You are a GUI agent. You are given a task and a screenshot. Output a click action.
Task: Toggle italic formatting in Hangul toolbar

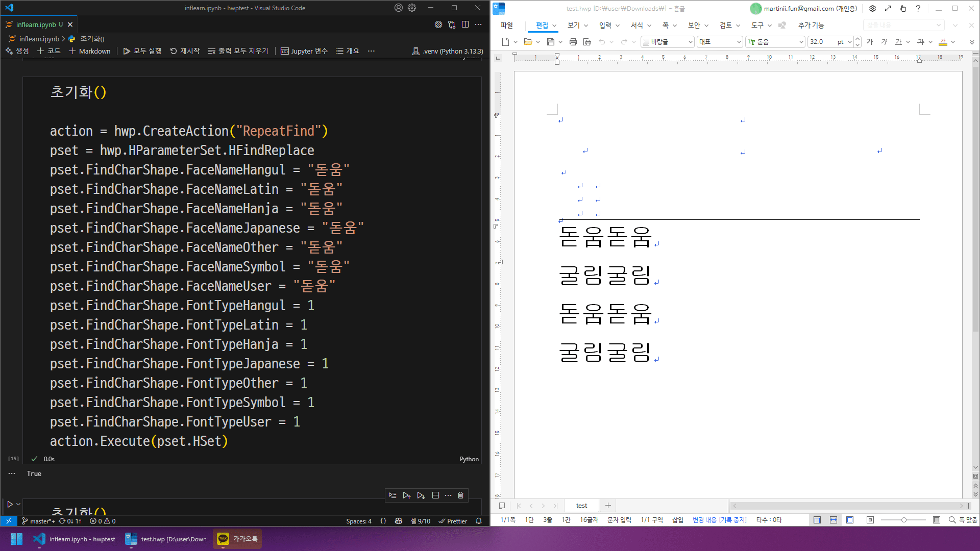(884, 42)
